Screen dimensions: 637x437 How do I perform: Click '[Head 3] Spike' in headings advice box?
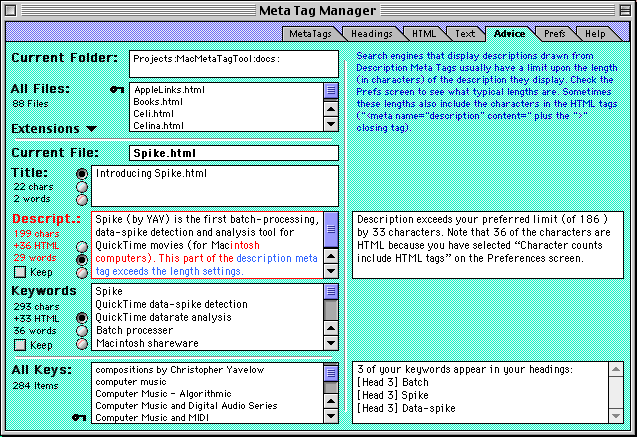pyautogui.click(x=393, y=395)
